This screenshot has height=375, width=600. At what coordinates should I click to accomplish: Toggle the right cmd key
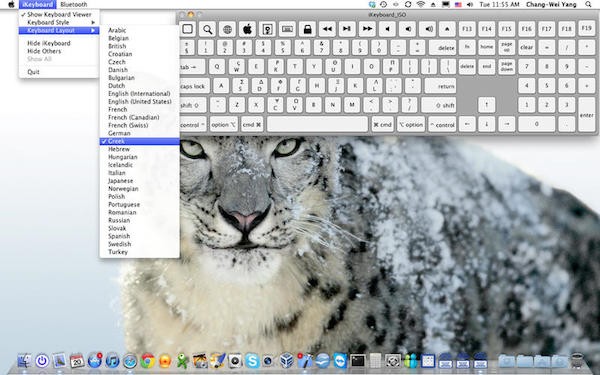(x=383, y=124)
